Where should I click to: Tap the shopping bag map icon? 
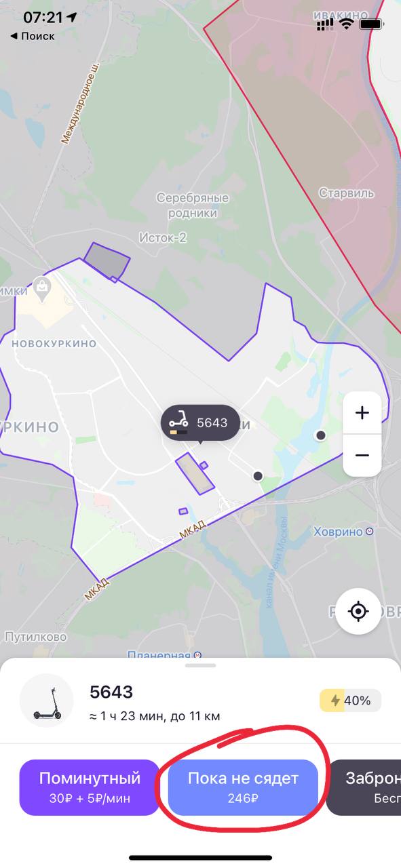(x=43, y=288)
